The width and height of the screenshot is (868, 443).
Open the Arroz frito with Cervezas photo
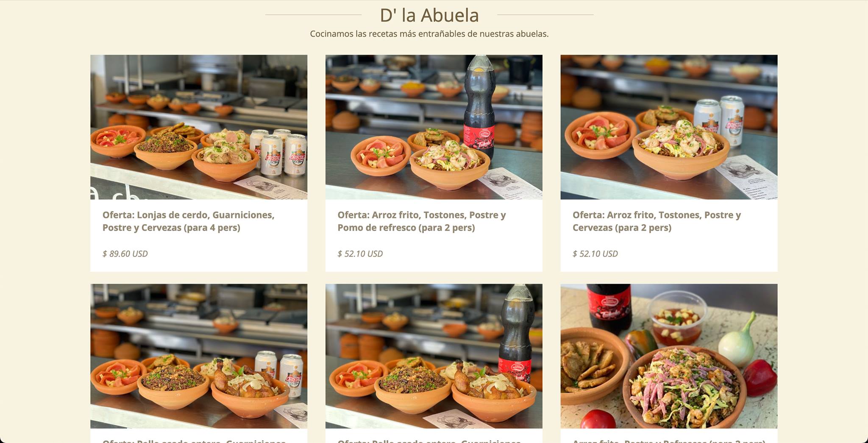click(x=669, y=127)
